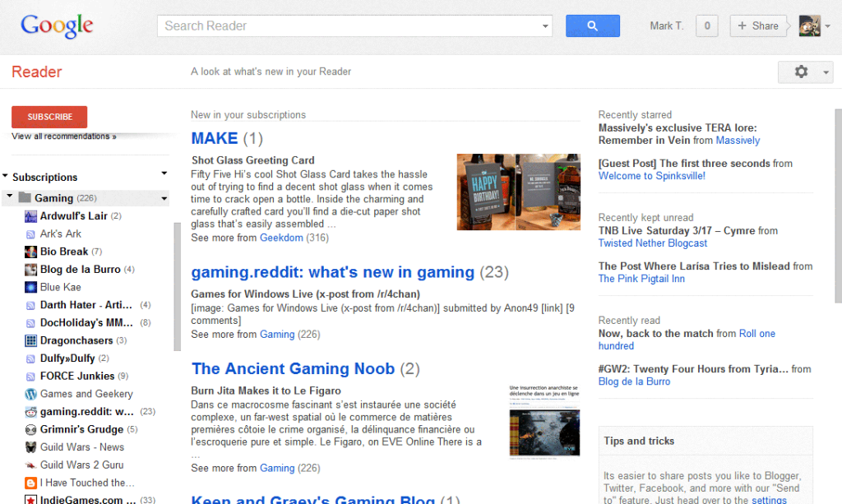This screenshot has height=504, width=842.
Task: Open the Gaming folder options arrow
Action: [164, 199]
